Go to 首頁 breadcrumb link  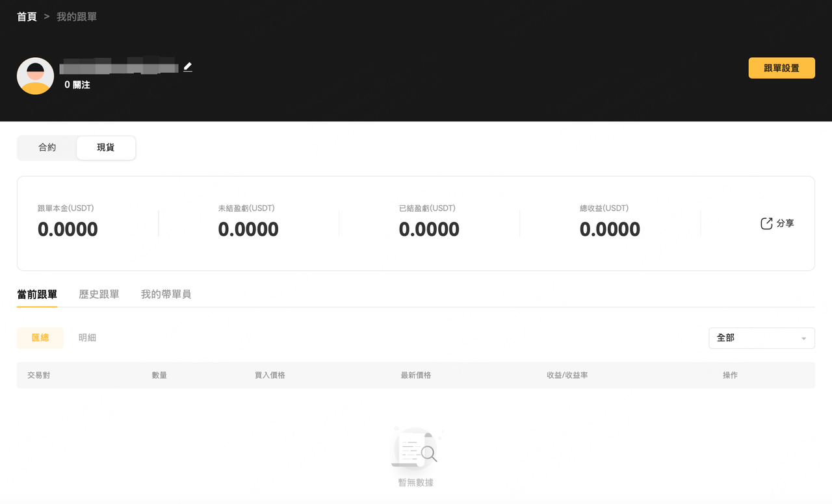(x=27, y=17)
